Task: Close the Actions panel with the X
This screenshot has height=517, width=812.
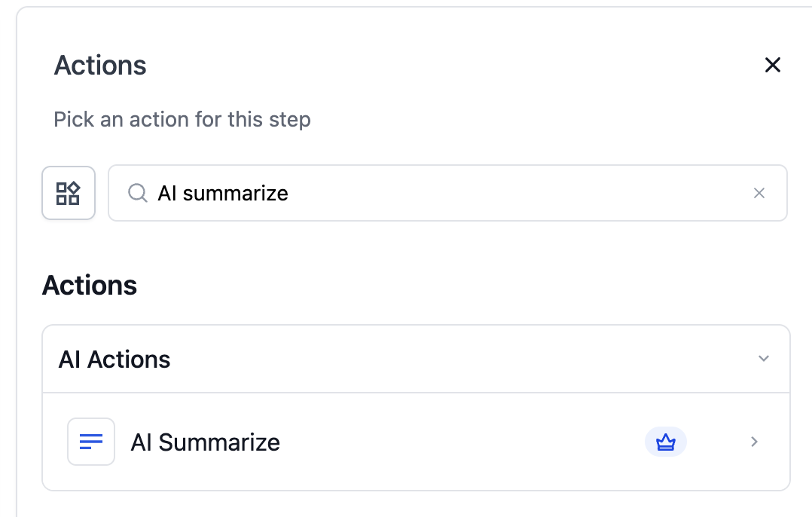Action: click(772, 65)
